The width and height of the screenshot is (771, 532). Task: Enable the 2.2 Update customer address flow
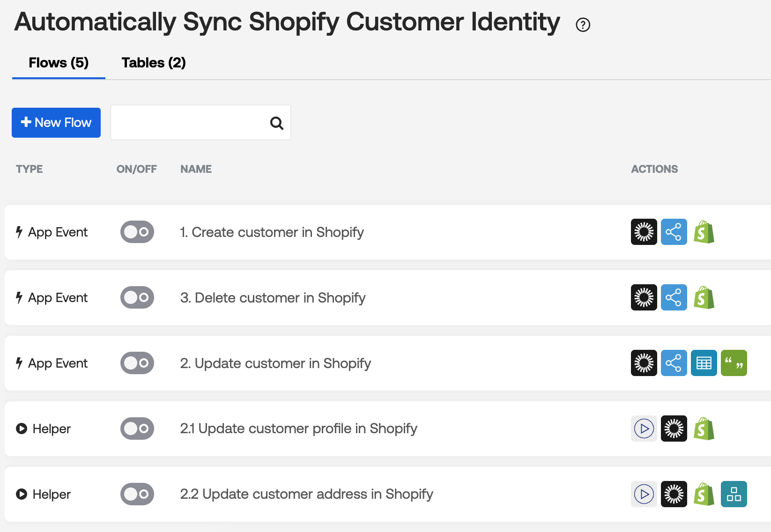[137, 494]
